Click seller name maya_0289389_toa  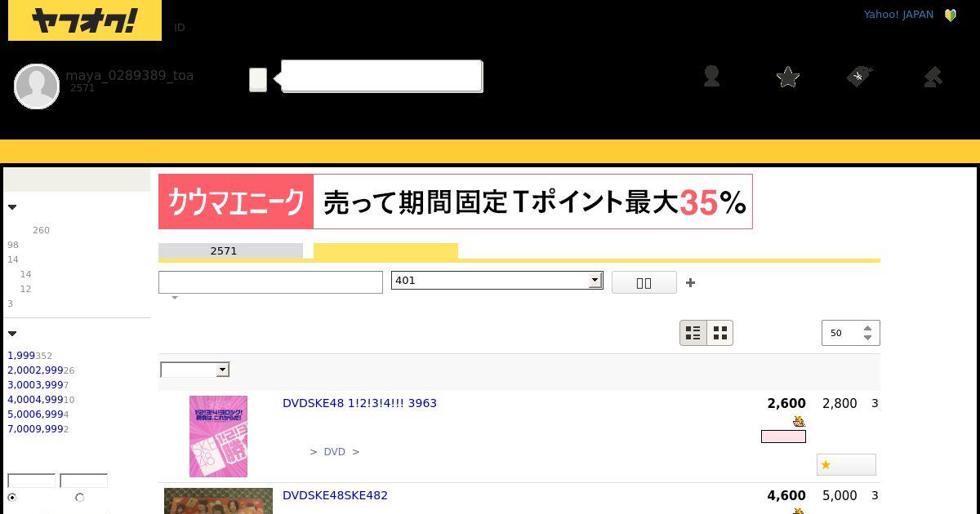129,75
